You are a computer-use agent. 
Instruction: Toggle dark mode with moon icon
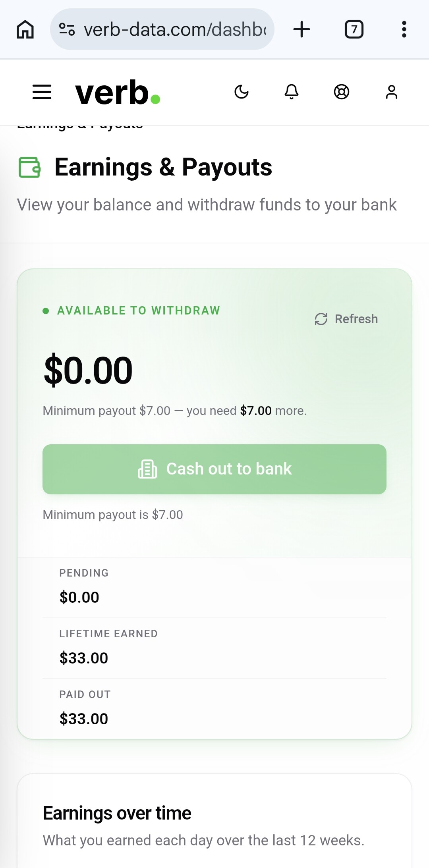click(x=242, y=92)
